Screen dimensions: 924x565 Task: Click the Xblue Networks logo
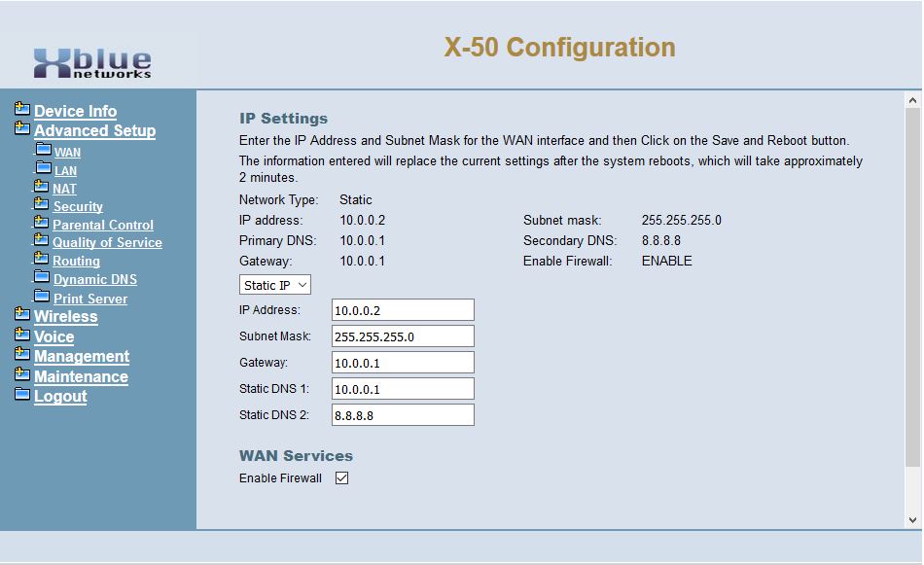pos(93,63)
